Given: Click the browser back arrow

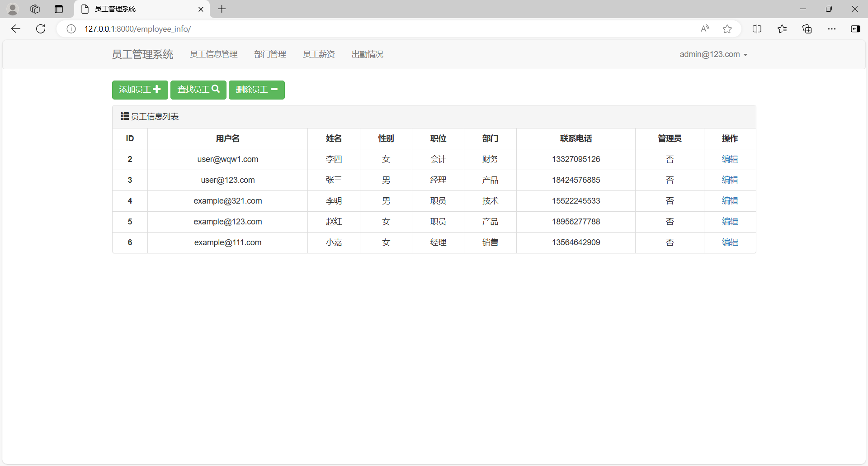Looking at the screenshot, I should (16, 29).
